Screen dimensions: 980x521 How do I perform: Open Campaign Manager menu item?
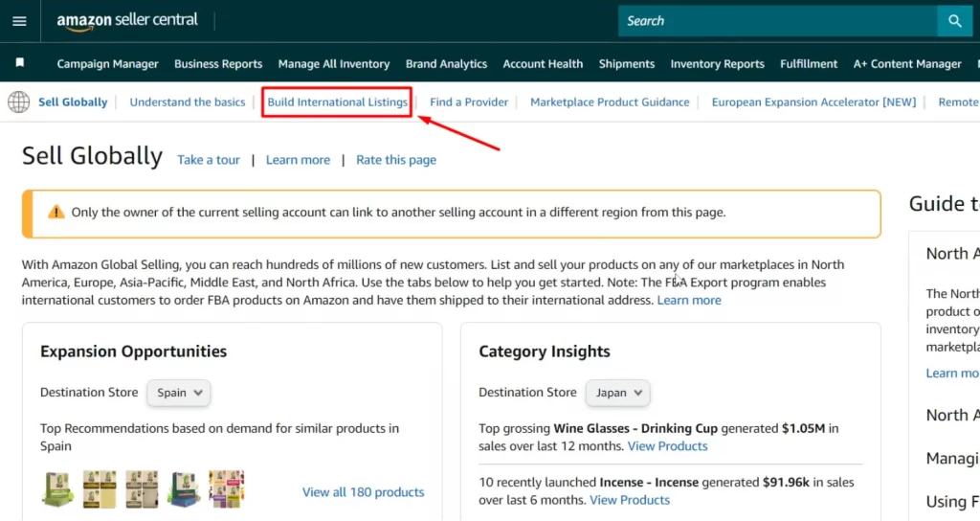107,64
